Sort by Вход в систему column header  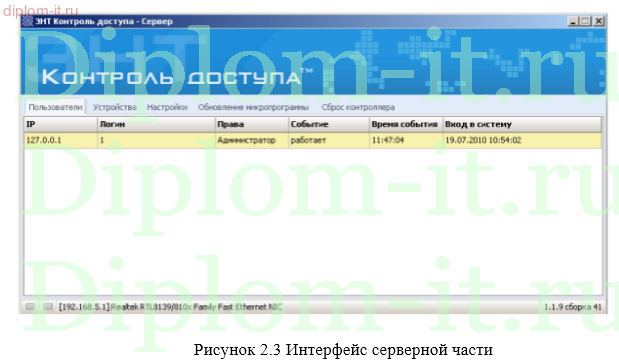click(x=522, y=124)
